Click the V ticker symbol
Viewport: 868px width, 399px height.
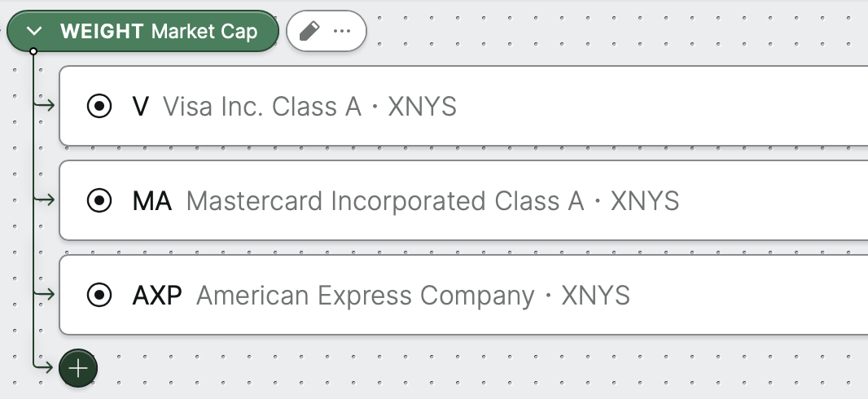pyautogui.click(x=141, y=106)
